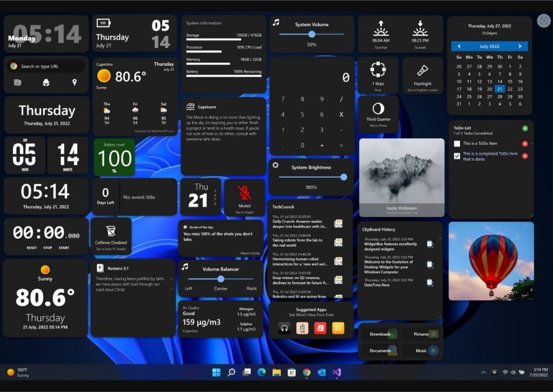Click the news icon below search bar
This screenshot has width=553, height=392.
point(17,83)
